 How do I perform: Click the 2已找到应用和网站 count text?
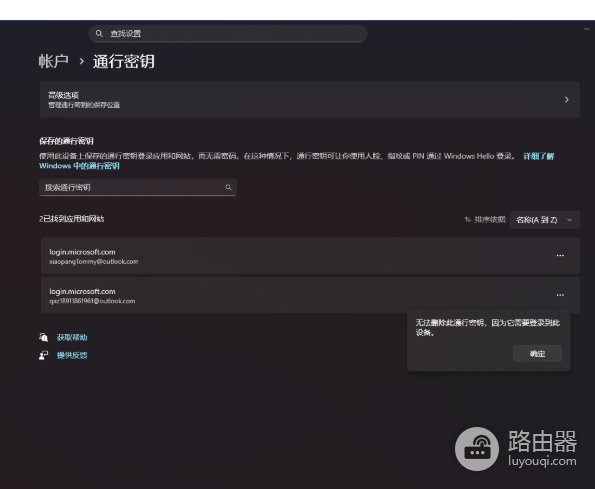click(x=72, y=219)
